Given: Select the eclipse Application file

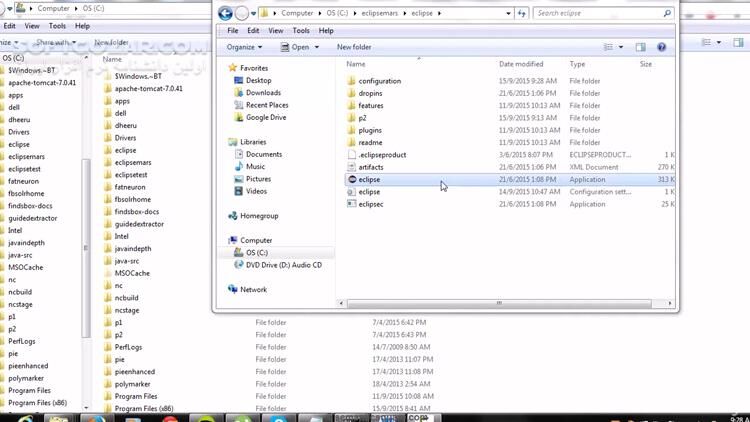Looking at the screenshot, I should (x=369, y=179).
